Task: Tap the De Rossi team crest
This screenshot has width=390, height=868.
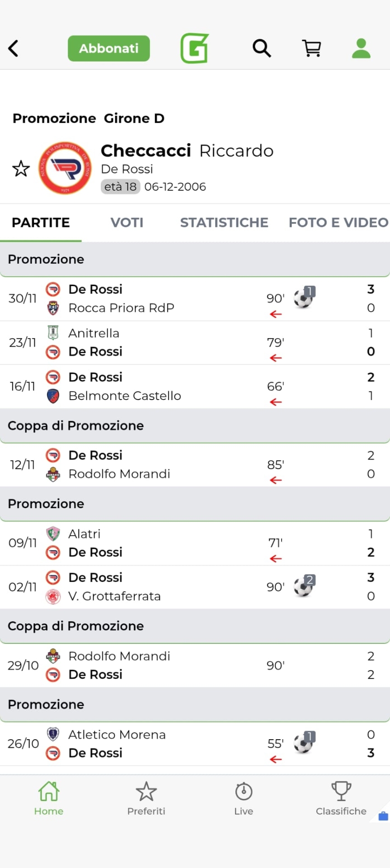Action: tap(65, 168)
